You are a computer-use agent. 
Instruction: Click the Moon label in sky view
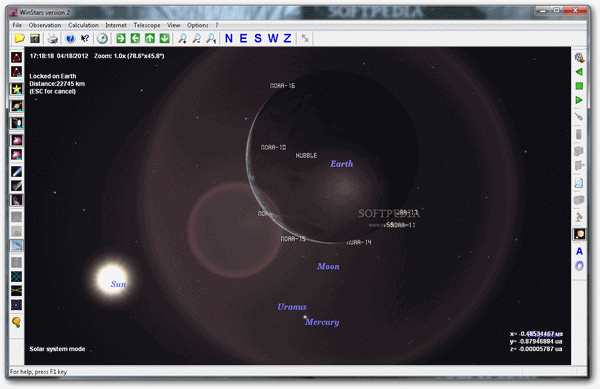pyautogui.click(x=328, y=267)
